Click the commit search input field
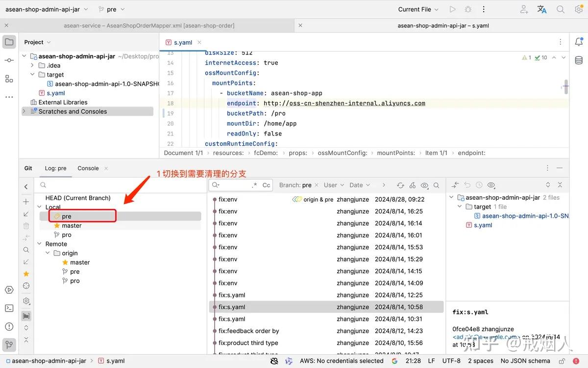Viewport: 588px width, 368px height. point(240,185)
